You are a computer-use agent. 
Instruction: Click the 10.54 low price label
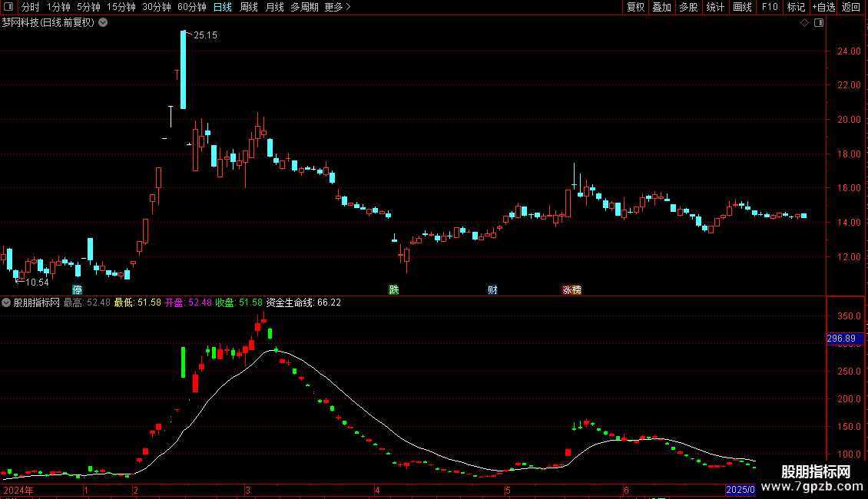37,283
